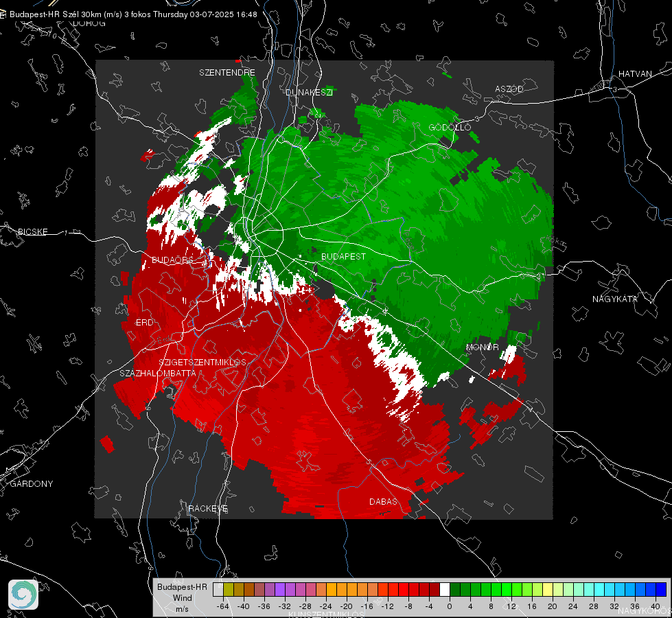The width and height of the screenshot is (672, 618).
Task: Click the -24 value on the legend scale
Action: 326,606
